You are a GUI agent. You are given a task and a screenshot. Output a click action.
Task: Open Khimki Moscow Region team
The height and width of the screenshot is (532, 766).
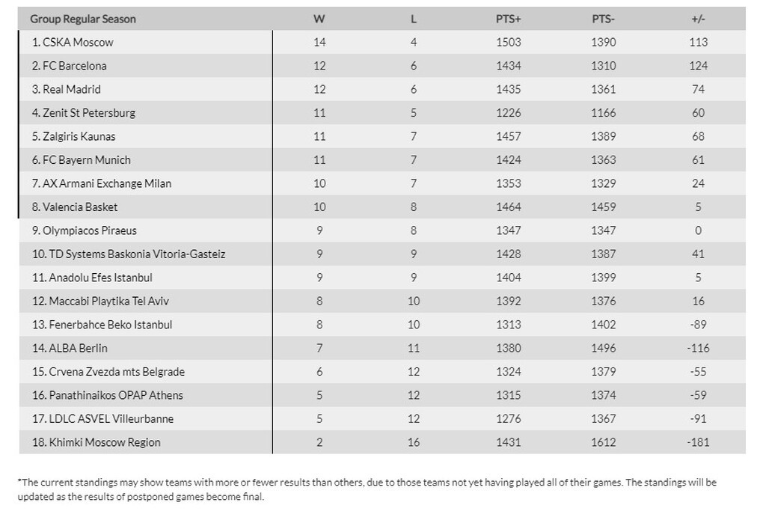coord(101,442)
